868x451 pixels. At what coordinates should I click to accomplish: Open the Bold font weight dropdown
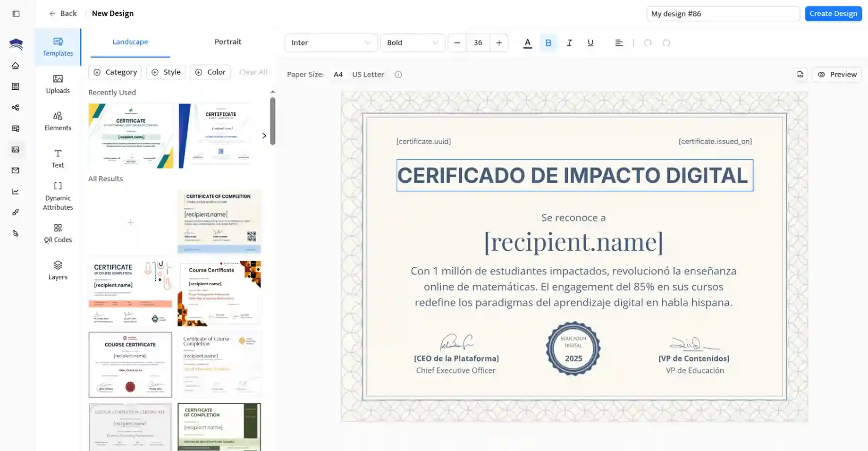click(412, 43)
